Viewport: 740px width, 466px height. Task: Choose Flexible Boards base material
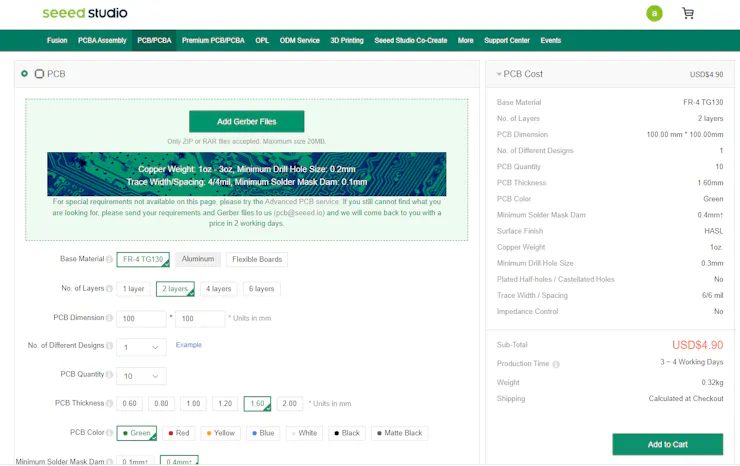pyautogui.click(x=257, y=259)
